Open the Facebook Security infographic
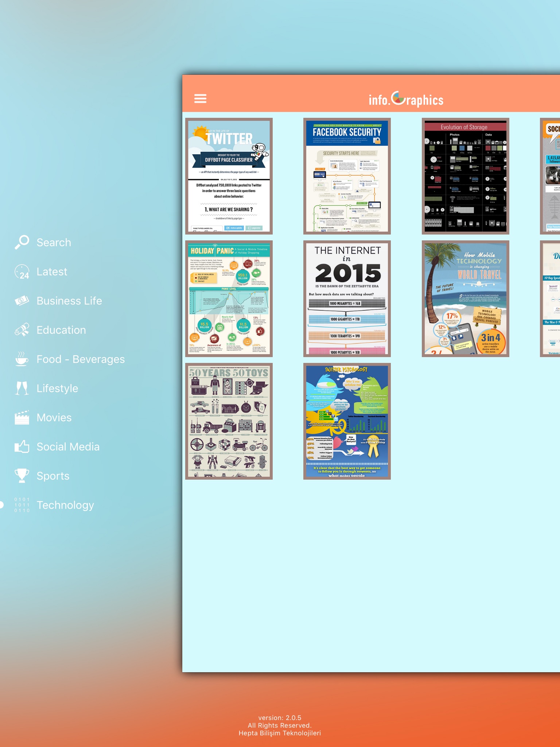560x747 pixels. (347, 176)
